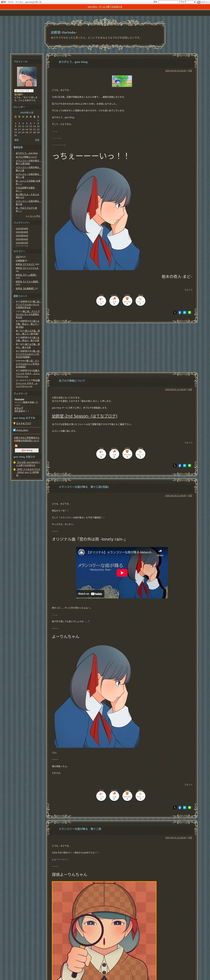Click the goo logo in the top bar
The width and height of the screenshot is (210, 980).
tap(3, 2)
